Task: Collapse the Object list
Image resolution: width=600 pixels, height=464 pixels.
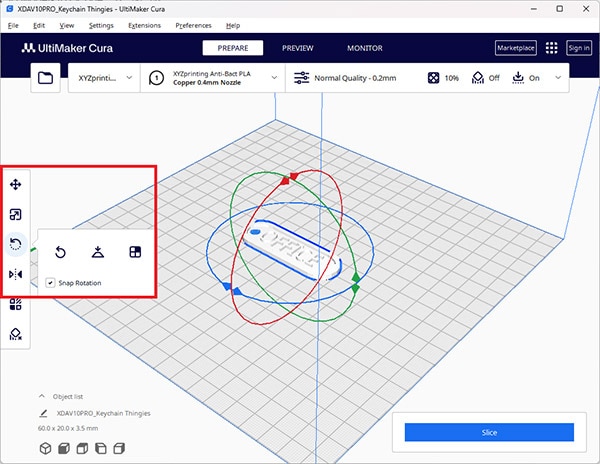Action: (x=42, y=396)
